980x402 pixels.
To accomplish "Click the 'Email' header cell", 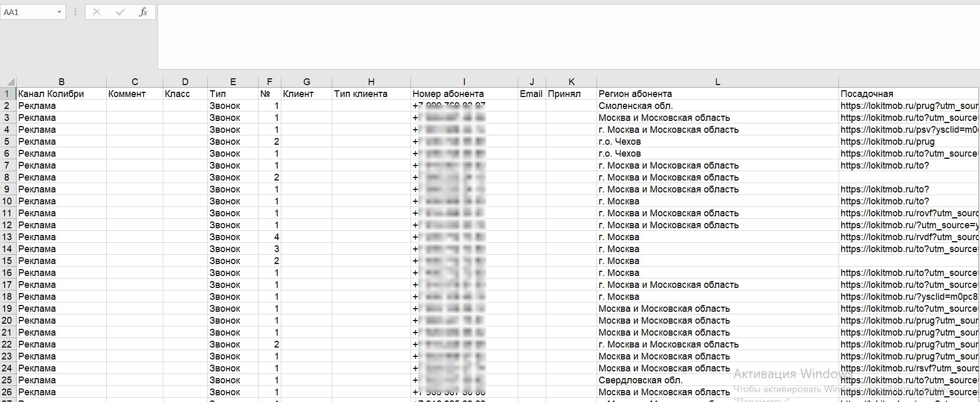I will point(532,94).
